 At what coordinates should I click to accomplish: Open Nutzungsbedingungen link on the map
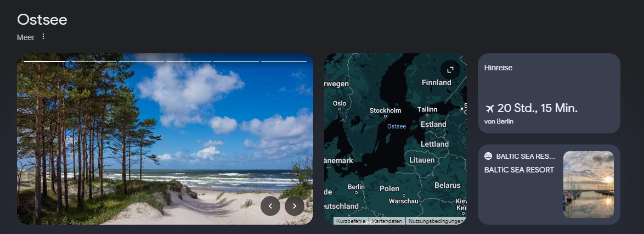point(436,221)
